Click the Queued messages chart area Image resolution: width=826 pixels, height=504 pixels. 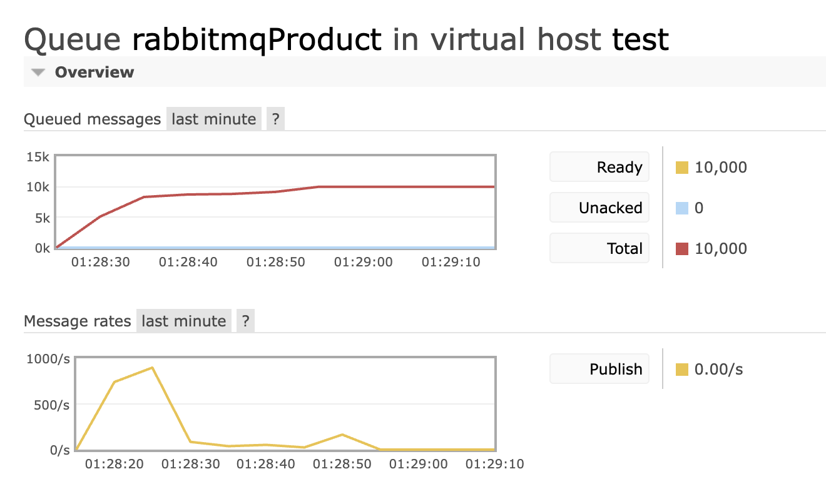(275, 202)
